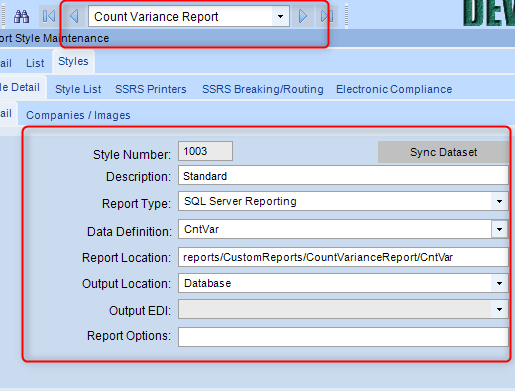Screen dimensions: 515x391
Task: Click the Output EDI label
Action: [140, 311]
